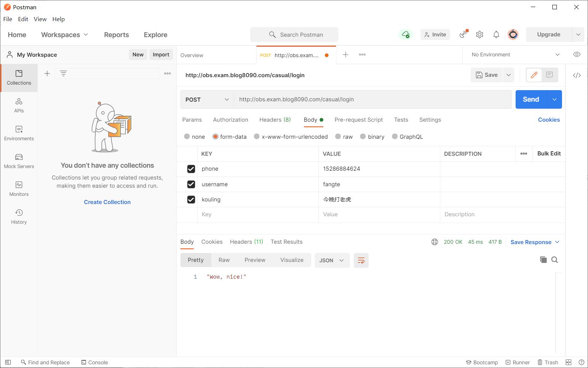The width and height of the screenshot is (588, 368).
Task: Expand the Send button dropdown arrow
Action: (555, 99)
